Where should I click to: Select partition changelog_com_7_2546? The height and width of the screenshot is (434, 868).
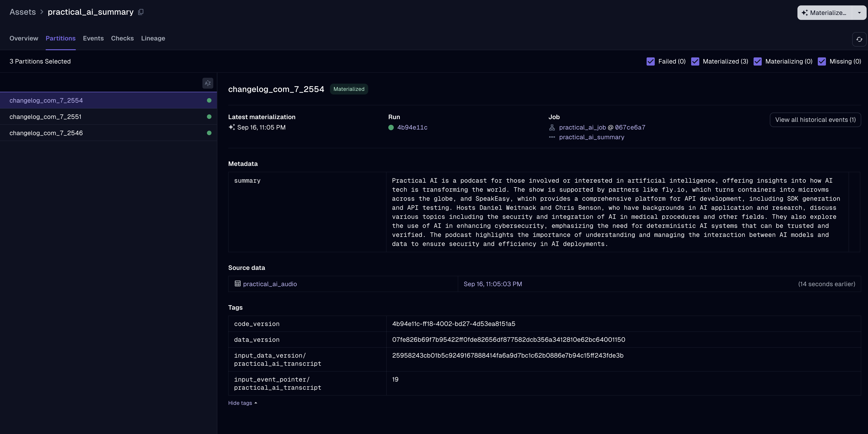(108, 133)
